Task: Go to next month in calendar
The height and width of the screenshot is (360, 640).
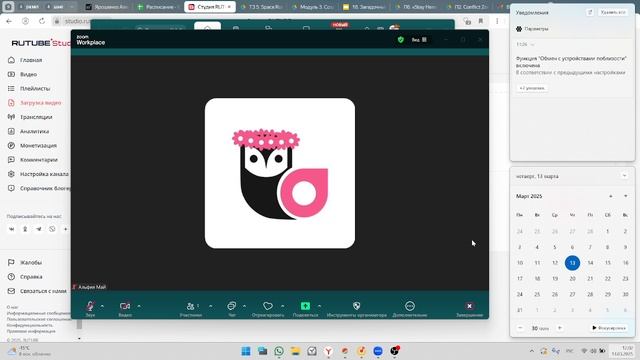Action: click(625, 196)
